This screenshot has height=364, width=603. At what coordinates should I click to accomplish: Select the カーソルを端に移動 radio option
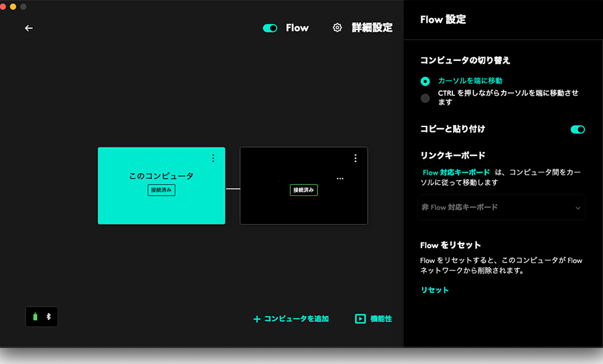point(425,81)
